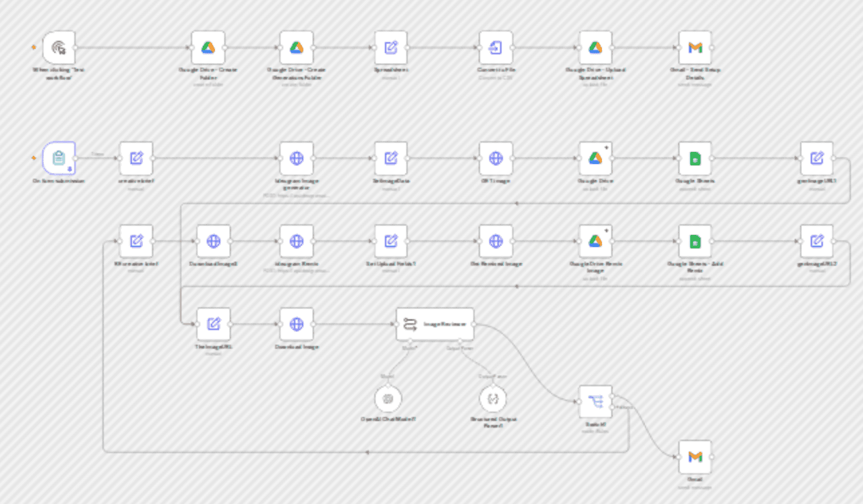Open the getImageURL1 node

(817, 158)
